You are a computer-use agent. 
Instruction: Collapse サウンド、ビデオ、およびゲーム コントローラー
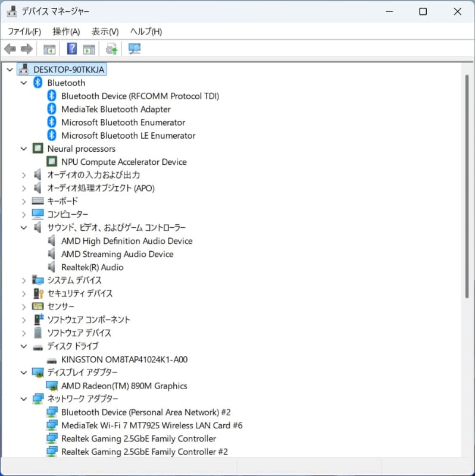[x=24, y=228]
